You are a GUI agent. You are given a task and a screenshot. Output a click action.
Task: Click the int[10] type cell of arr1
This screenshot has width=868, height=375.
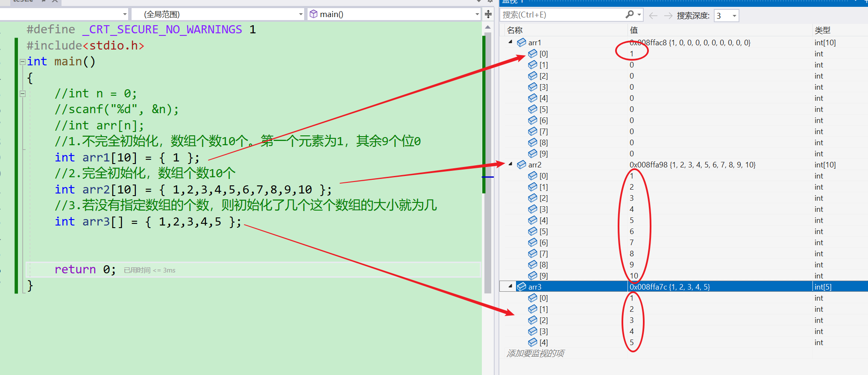825,42
